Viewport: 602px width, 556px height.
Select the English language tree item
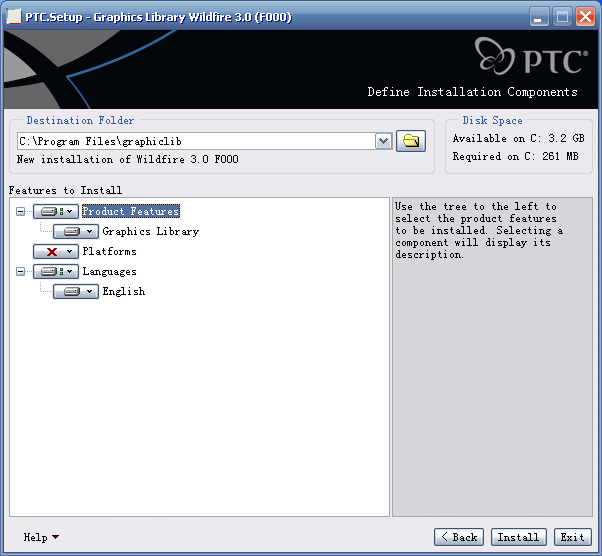(123, 291)
